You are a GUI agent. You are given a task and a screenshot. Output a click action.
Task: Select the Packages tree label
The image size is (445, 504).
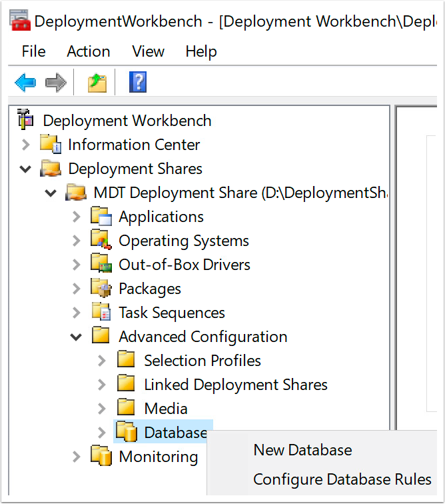150,289
